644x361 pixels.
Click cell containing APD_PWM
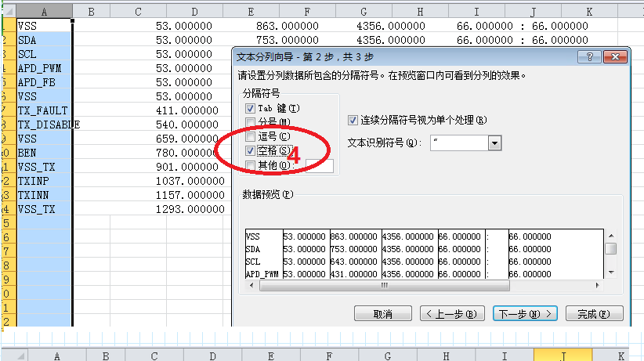(44, 68)
